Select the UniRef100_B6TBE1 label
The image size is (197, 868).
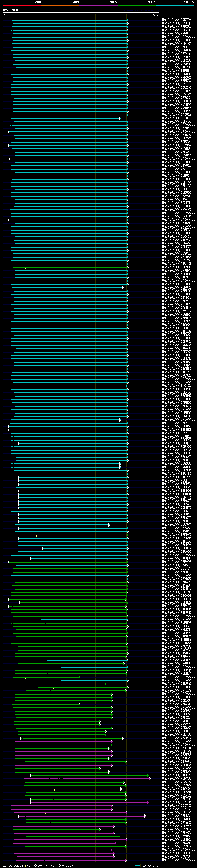coord(177,118)
